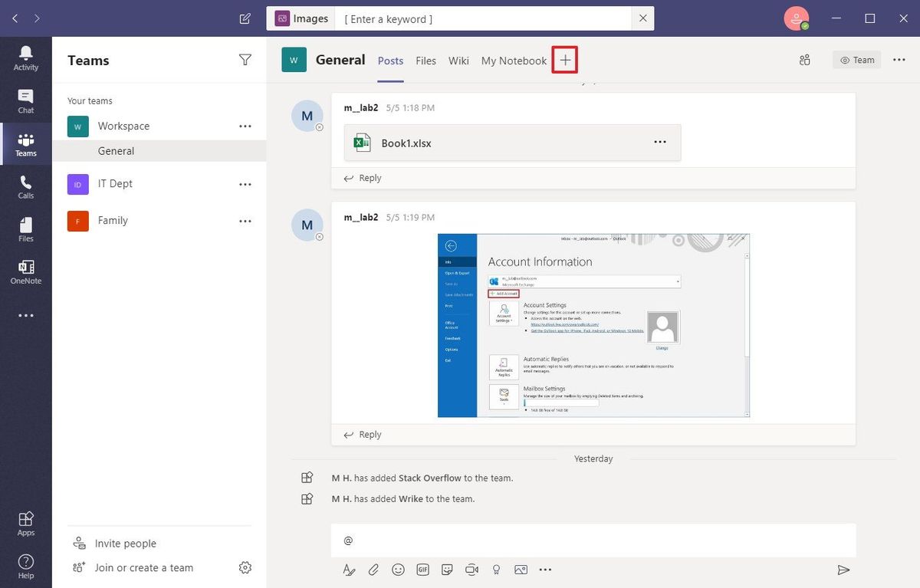Switch to the Files tab of General channel

coord(426,60)
